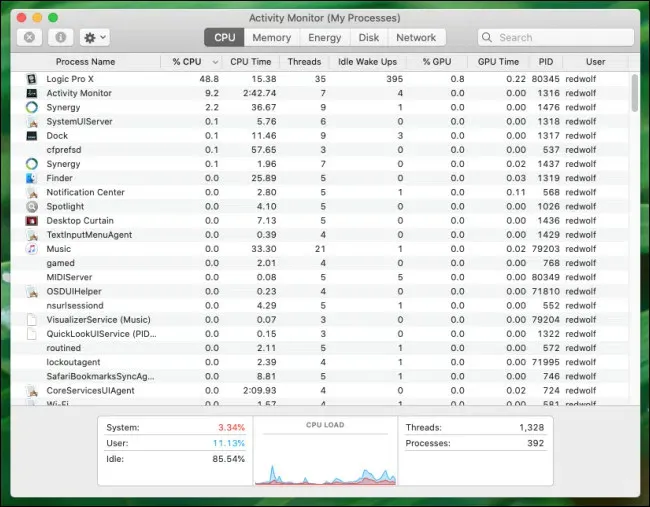The height and width of the screenshot is (507, 650).
Task: Select the lockoutagent process row
Action: click(x=319, y=362)
